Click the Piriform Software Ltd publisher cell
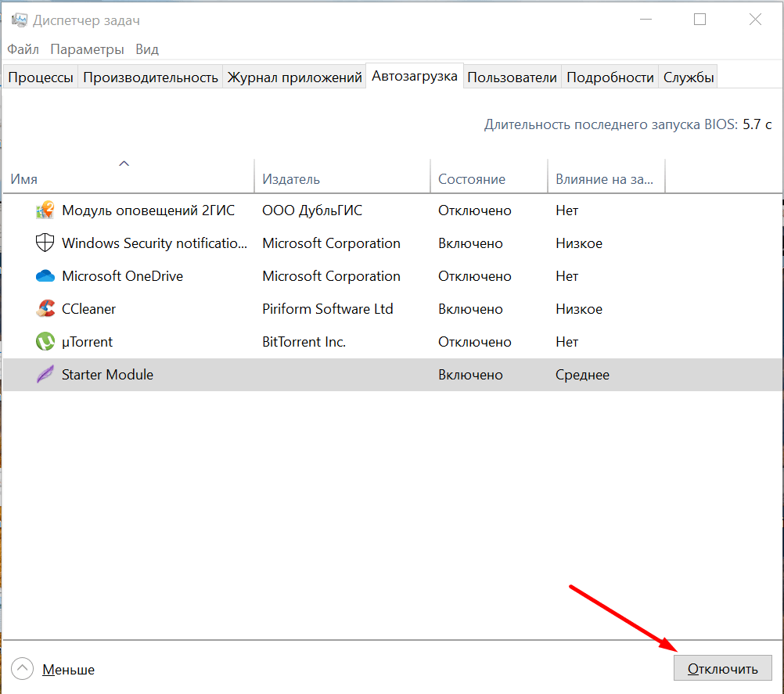The width and height of the screenshot is (784, 694). tap(328, 309)
